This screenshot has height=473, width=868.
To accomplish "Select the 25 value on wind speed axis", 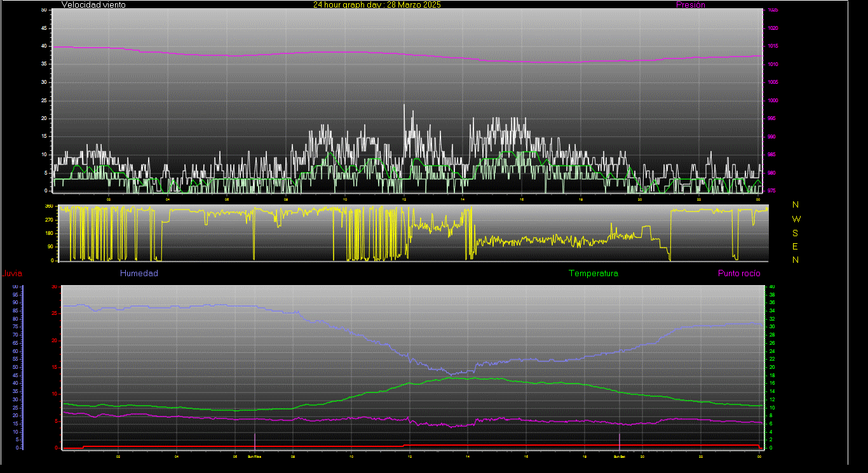I will coord(44,100).
